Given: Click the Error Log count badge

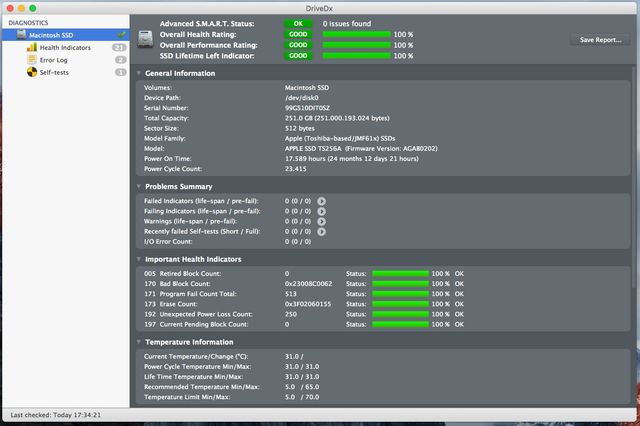Looking at the screenshot, I should [x=120, y=60].
